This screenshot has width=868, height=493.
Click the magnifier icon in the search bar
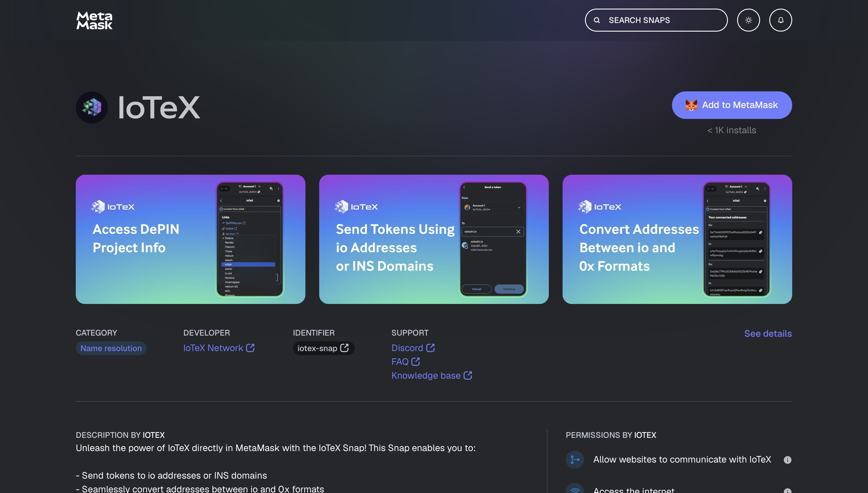596,20
